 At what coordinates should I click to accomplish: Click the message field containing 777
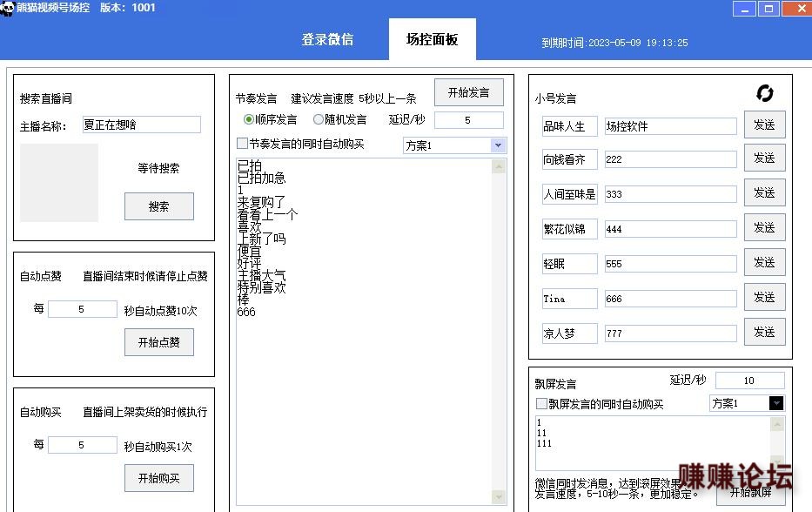tap(671, 333)
